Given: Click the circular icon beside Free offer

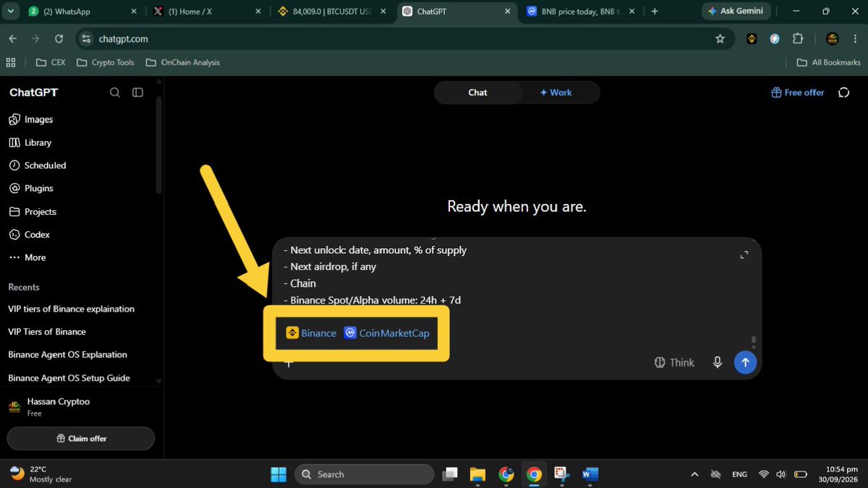Looking at the screenshot, I should click(843, 93).
